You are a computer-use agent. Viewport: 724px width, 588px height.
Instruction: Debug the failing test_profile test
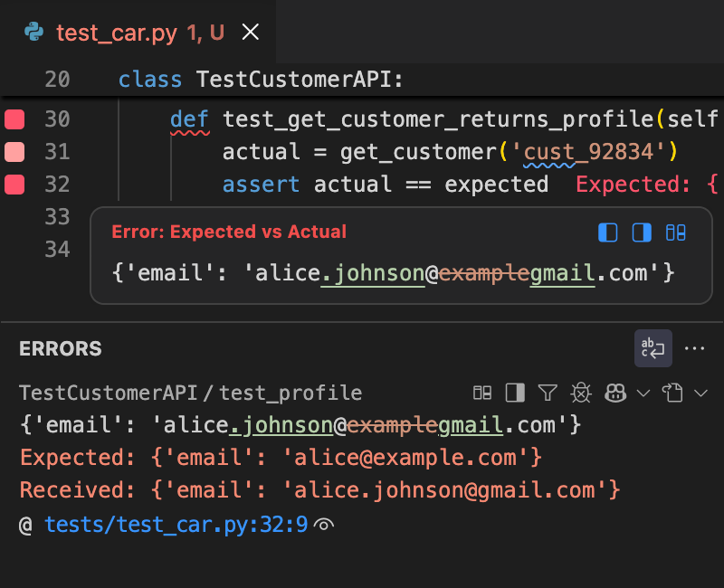tap(581, 393)
